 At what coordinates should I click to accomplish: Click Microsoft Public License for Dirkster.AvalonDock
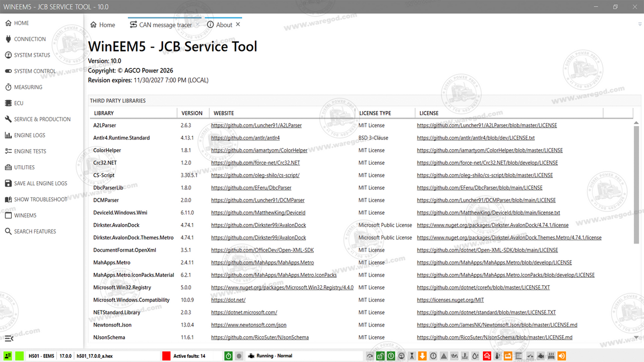point(385,225)
